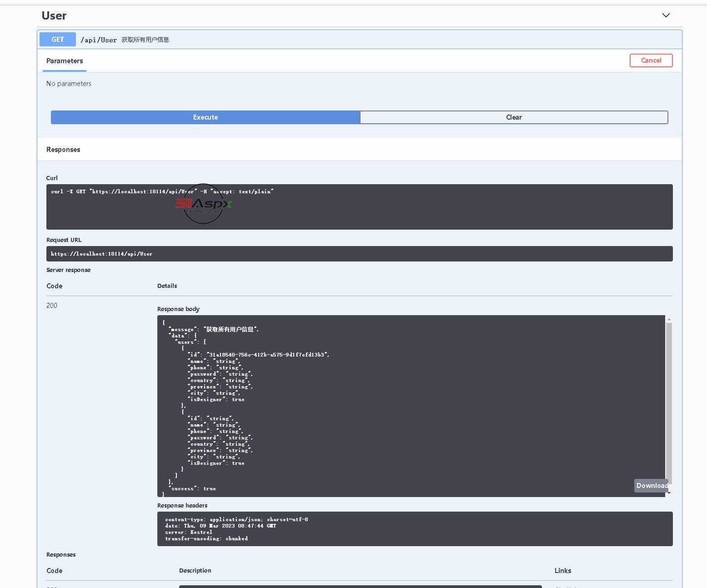The width and height of the screenshot is (707, 588).
Task: Cancel the try-it-out mode
Action: (x=651, y=60)
